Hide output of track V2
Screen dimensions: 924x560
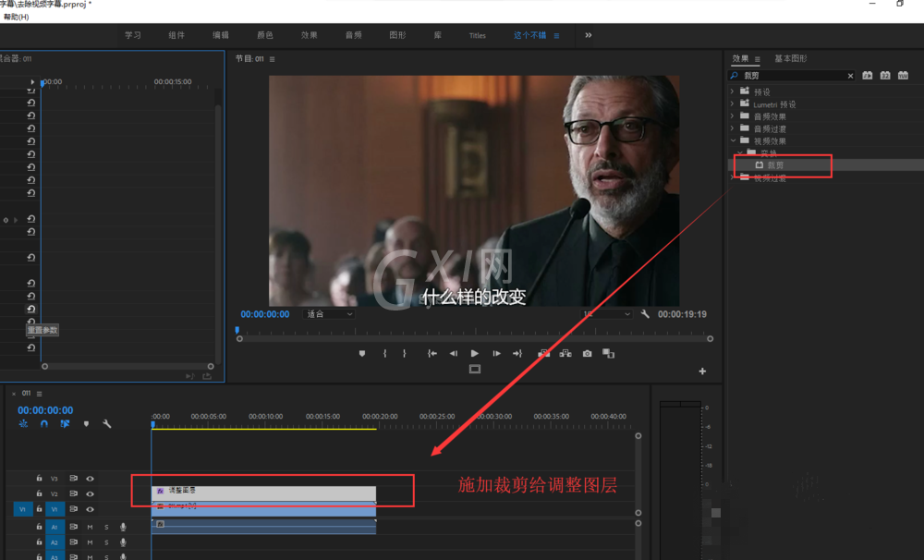pos(90,494)
